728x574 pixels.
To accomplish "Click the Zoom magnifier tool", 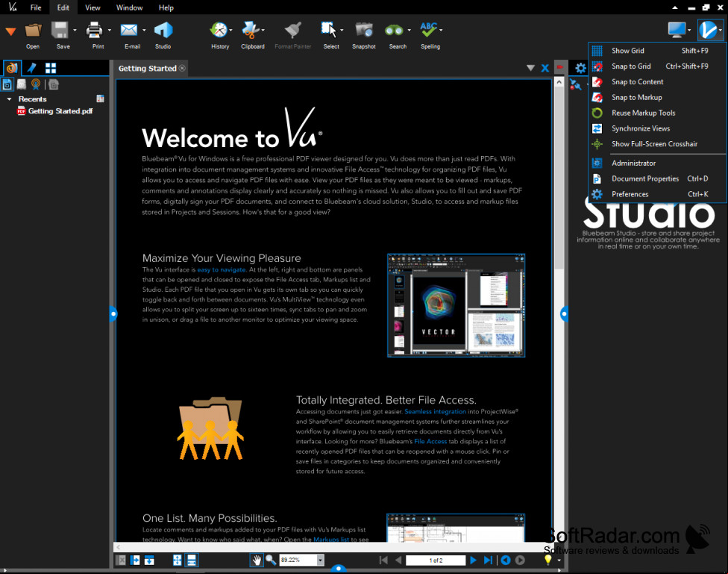I will (271, 560).
